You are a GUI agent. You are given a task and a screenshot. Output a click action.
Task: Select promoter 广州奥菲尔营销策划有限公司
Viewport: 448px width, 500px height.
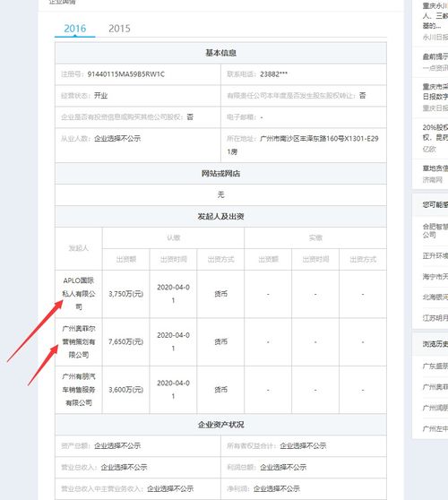coord(79,341)
